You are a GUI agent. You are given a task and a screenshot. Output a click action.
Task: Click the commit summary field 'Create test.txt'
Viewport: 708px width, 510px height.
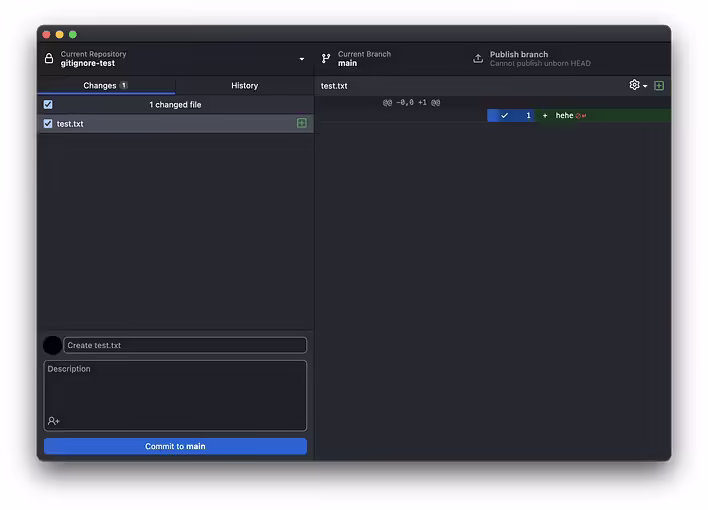[x=185, y=345]
